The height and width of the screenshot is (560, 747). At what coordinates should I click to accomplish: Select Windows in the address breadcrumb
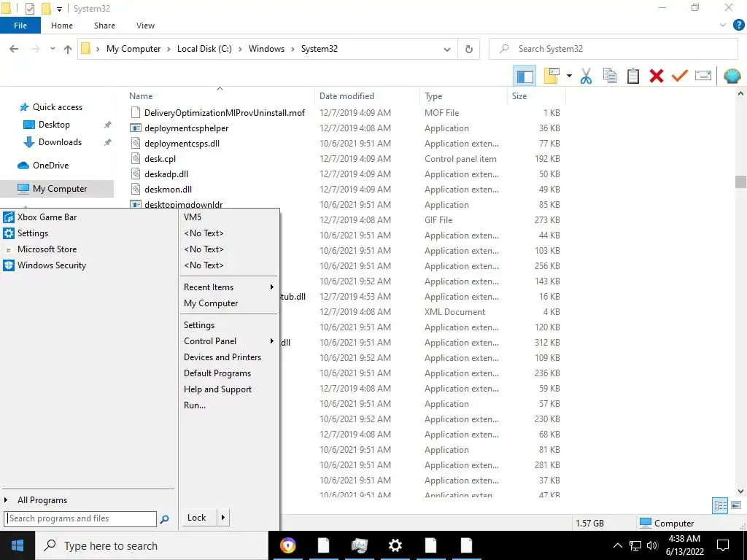(266, 49)
